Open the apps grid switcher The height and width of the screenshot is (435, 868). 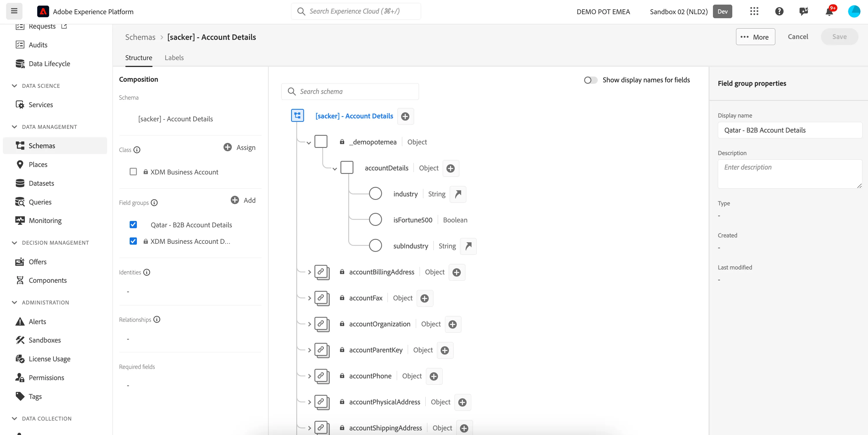[754, 12]
